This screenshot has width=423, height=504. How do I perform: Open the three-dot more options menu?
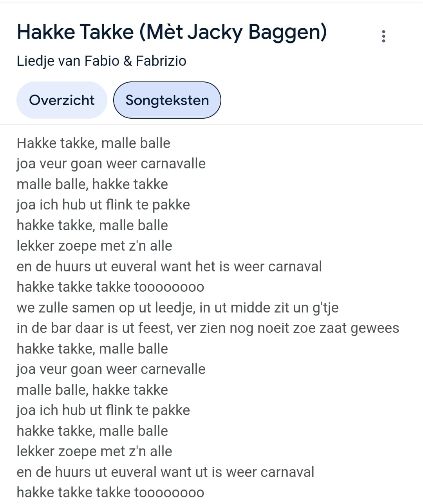click(383, 36)
